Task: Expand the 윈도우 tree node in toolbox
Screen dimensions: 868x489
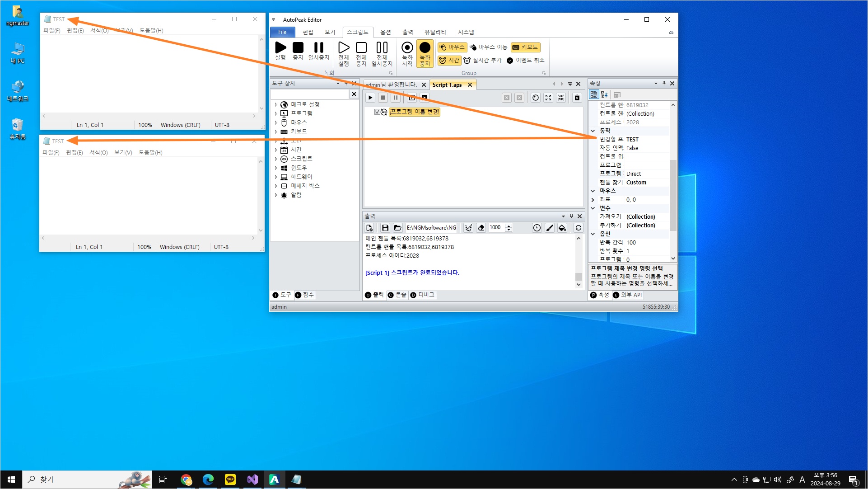Action: pyautogui.click(x=276, y=168)
